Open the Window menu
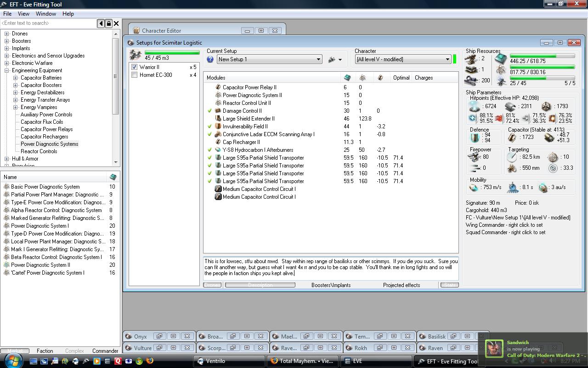This screenshot has height=368, width=588. pyautogui.click(x=46, y=14)
